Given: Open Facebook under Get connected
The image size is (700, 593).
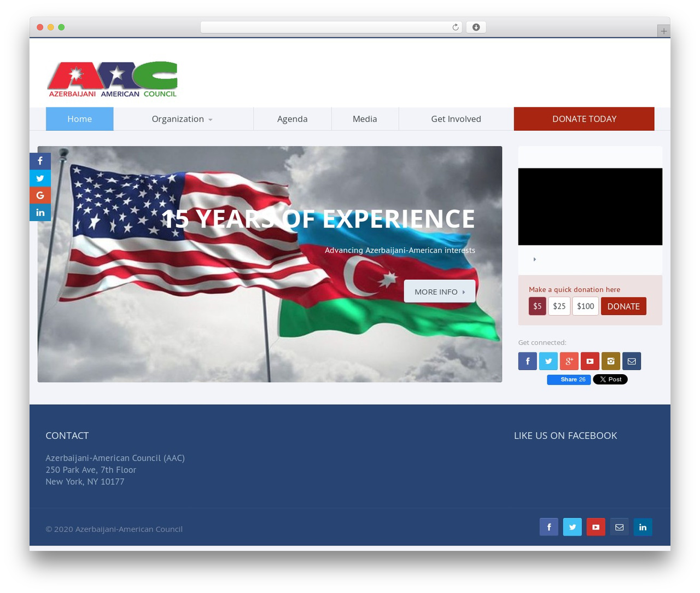Looking at the screenshot, I should click(528, 361).
